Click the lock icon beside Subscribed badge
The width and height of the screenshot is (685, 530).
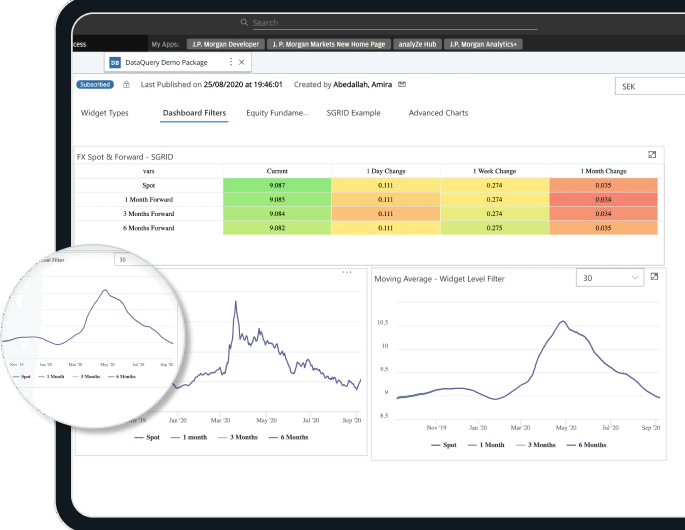(126, 85)
